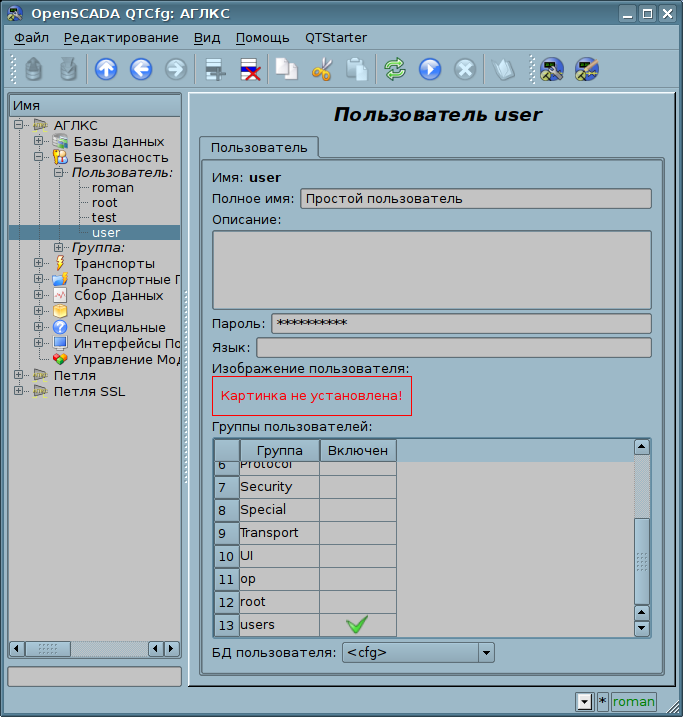Expand the Петля station node

point(18,375)
